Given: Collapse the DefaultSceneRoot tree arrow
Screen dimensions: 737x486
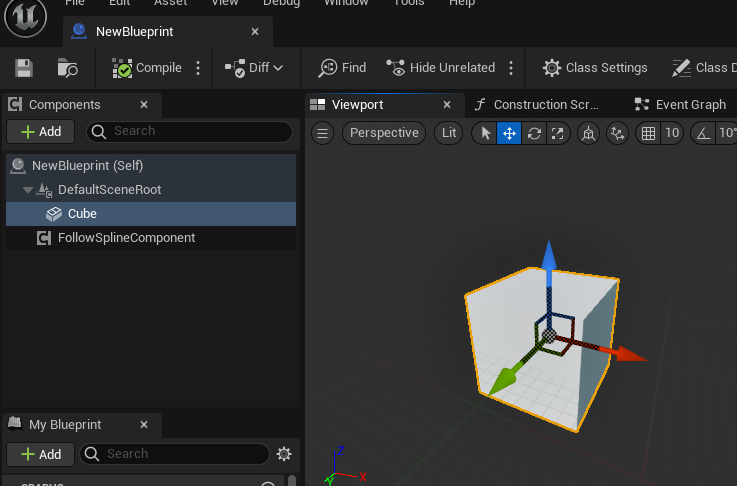Looking at the screenshot, I should click(x=27, y=190).
